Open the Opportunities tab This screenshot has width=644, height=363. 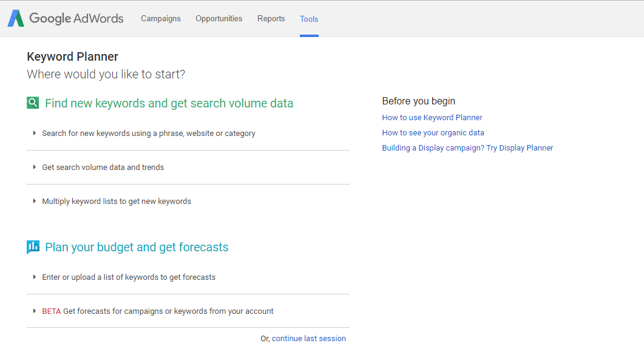(x=219, y=18)
